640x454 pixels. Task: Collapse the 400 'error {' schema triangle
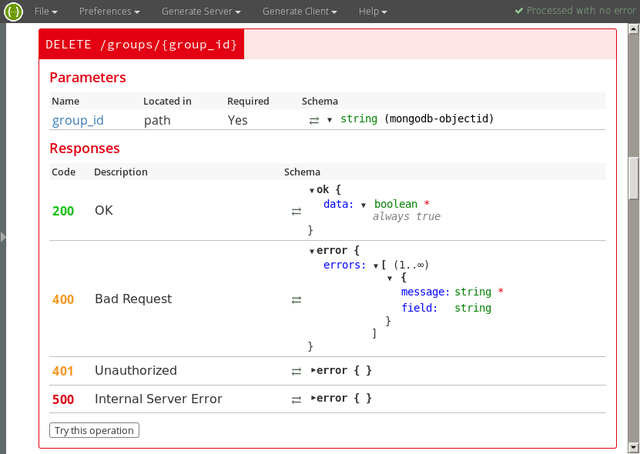312,251
